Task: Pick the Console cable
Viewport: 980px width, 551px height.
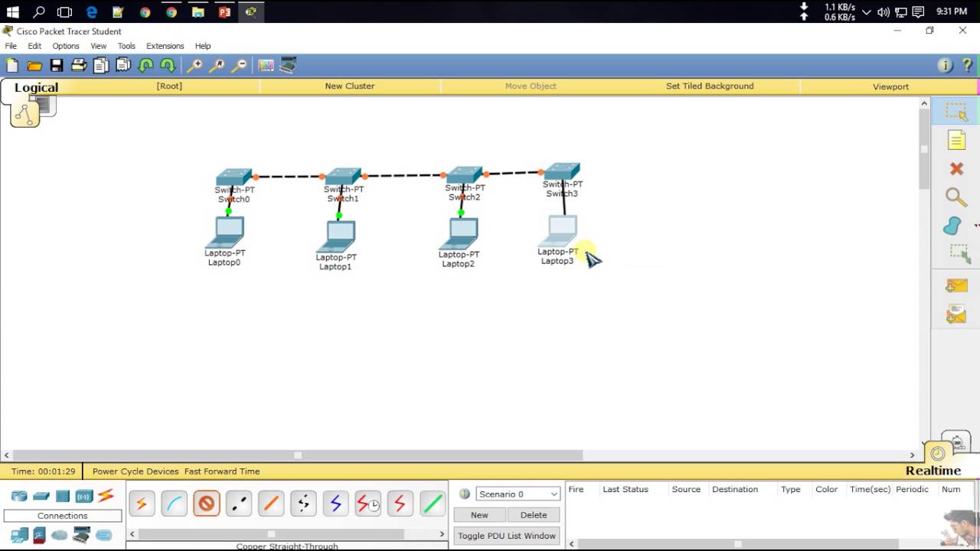Action: [174, 504]
